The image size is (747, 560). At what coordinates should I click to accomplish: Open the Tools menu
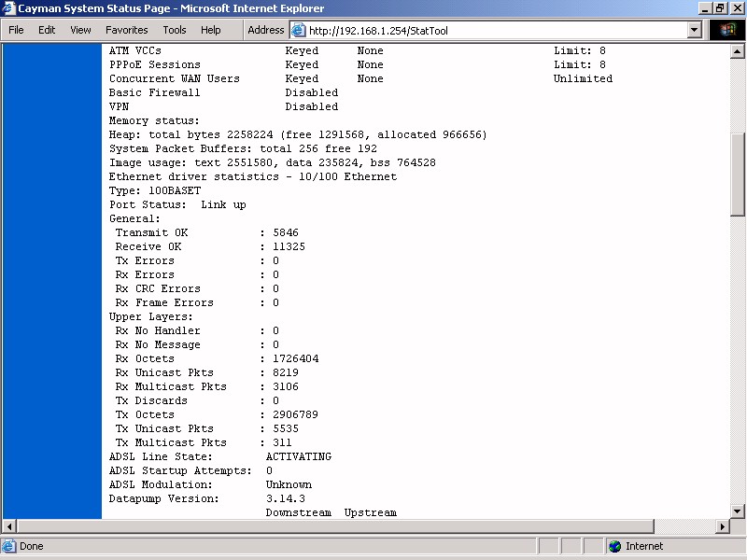(x=175, y=30)
